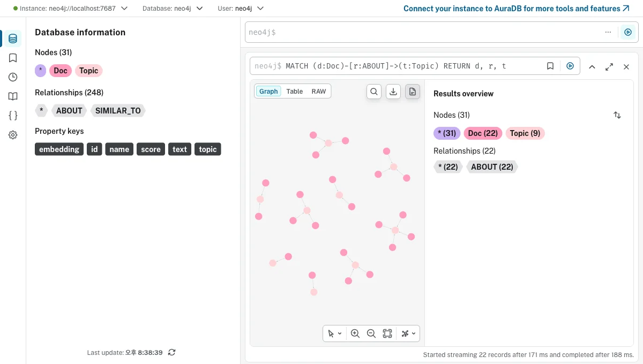Collapse the result frame with up chevron

pos(592,67)
